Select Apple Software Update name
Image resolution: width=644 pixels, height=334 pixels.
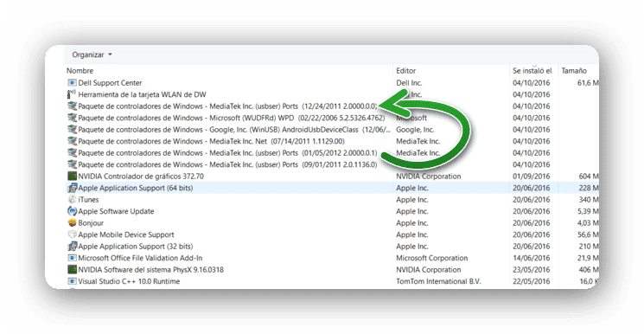tap(116, 211)
